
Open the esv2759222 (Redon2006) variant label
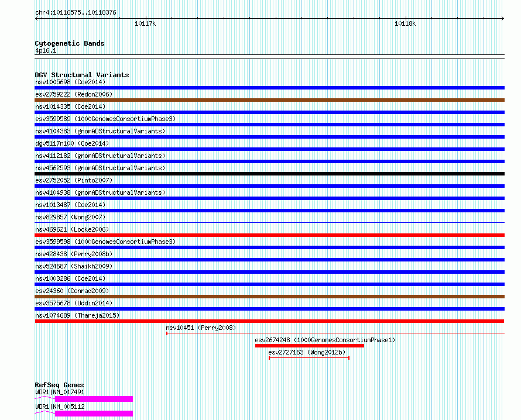coord(74,94)
